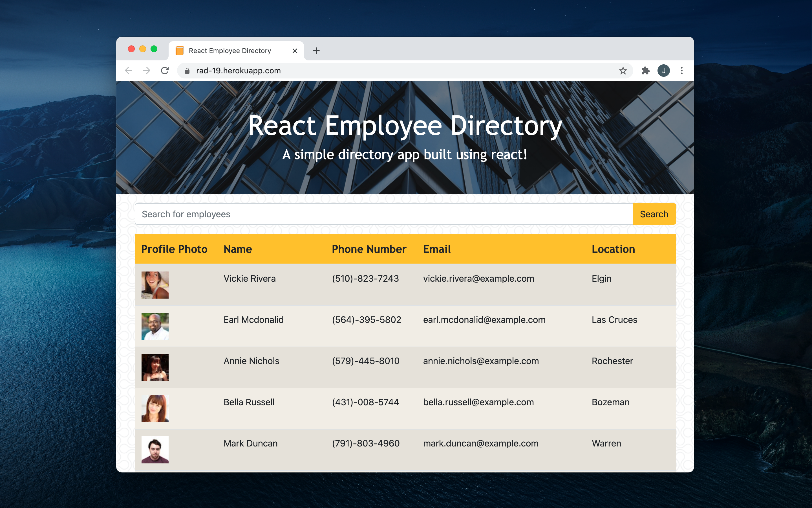
Task: Click the location Bozeman
Action: [x=611, y=402]
